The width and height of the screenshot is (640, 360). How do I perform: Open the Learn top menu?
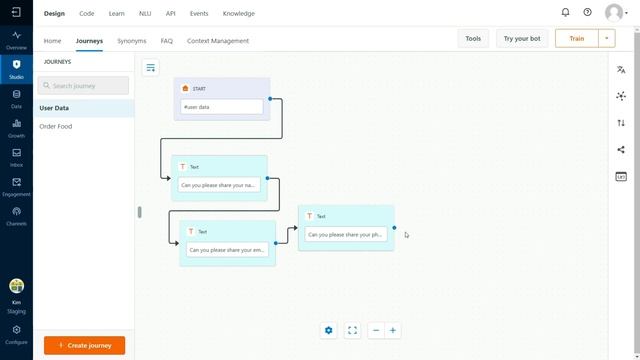[x=116, y=13]
